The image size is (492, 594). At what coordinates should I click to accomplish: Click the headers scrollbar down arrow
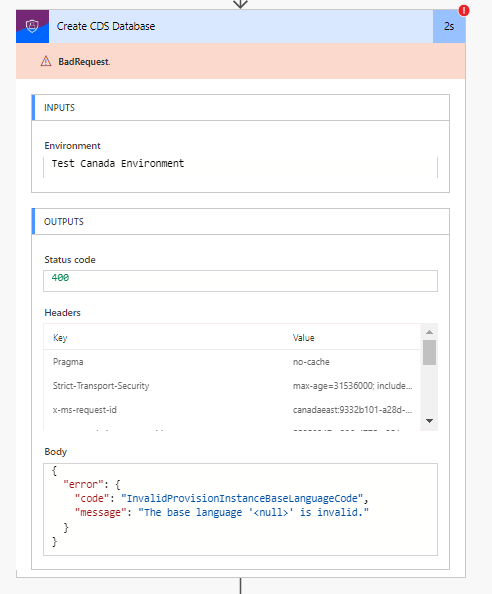(x=429, y=421)
